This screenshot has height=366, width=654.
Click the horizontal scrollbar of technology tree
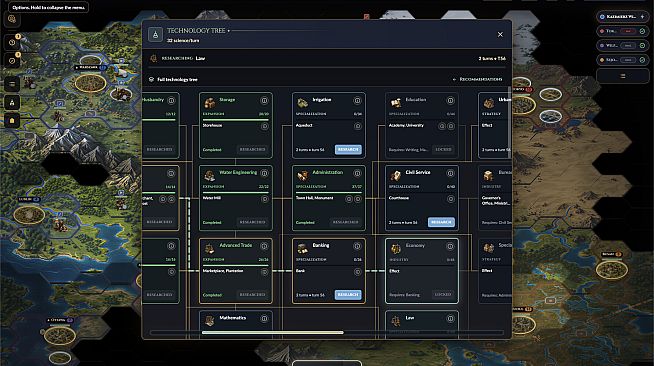273,332
